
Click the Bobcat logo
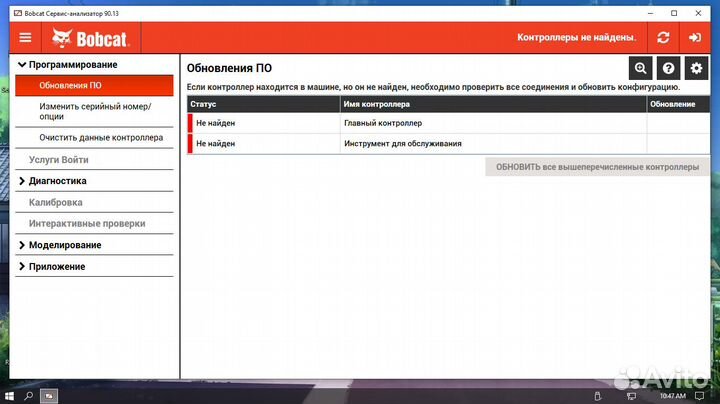coord(96,37)
